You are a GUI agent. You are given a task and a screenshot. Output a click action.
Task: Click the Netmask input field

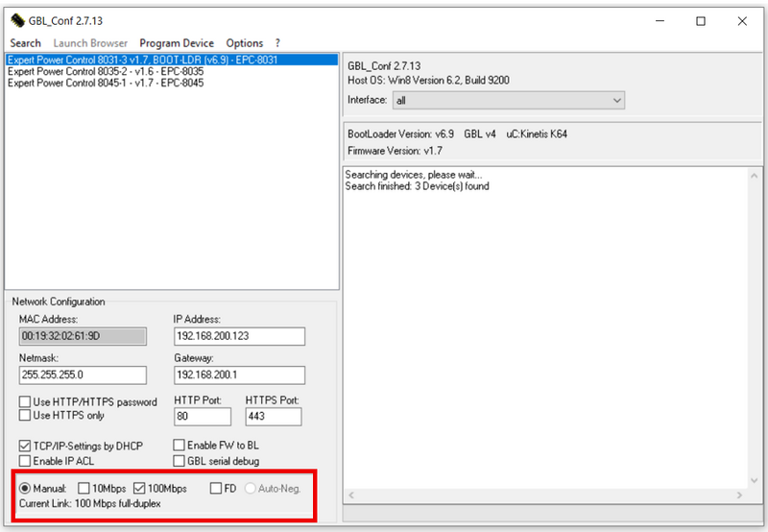click(x=83, y=375)
